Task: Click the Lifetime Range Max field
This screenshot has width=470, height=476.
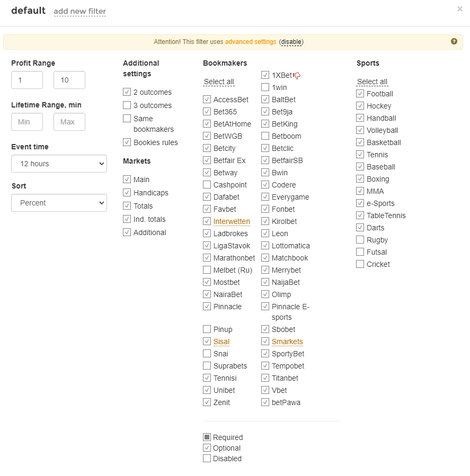Action: pos(69,122)
